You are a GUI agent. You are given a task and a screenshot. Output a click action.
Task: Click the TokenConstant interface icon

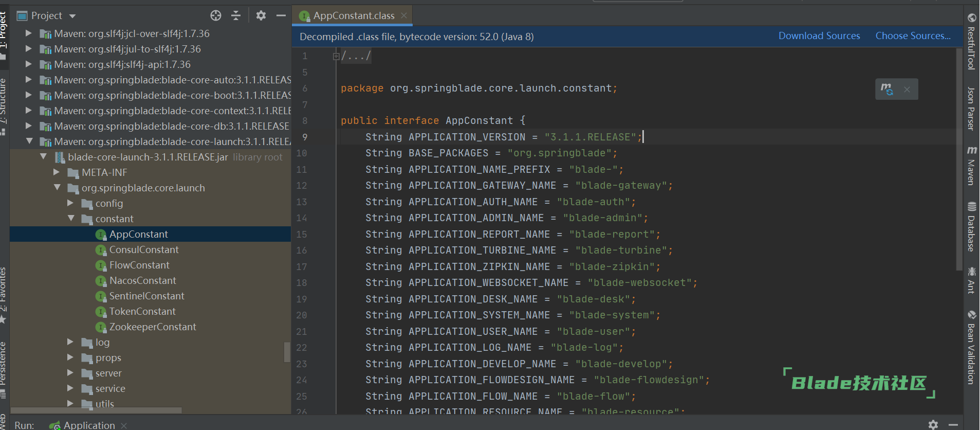[101, 312]
